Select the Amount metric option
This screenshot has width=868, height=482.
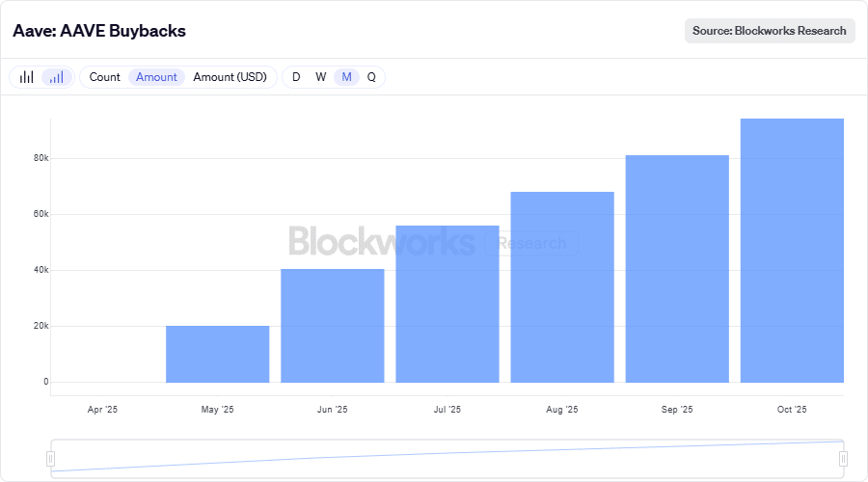pyautogui.click(x=156, y=77)
